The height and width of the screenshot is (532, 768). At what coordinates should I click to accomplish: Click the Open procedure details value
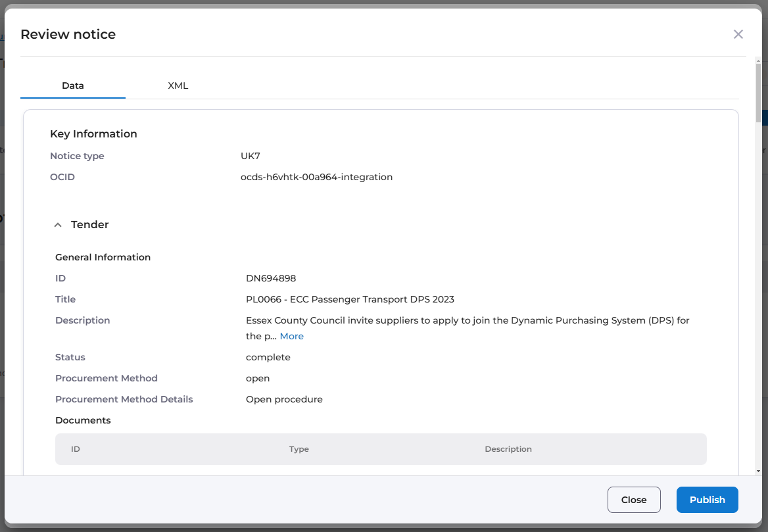(284, 399)
